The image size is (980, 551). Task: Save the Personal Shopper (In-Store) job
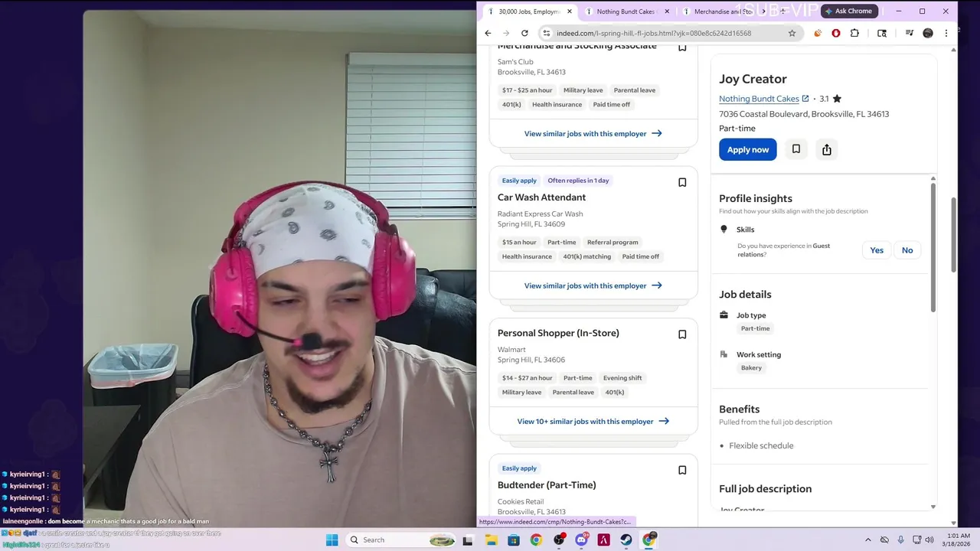(x=682, y=334)
